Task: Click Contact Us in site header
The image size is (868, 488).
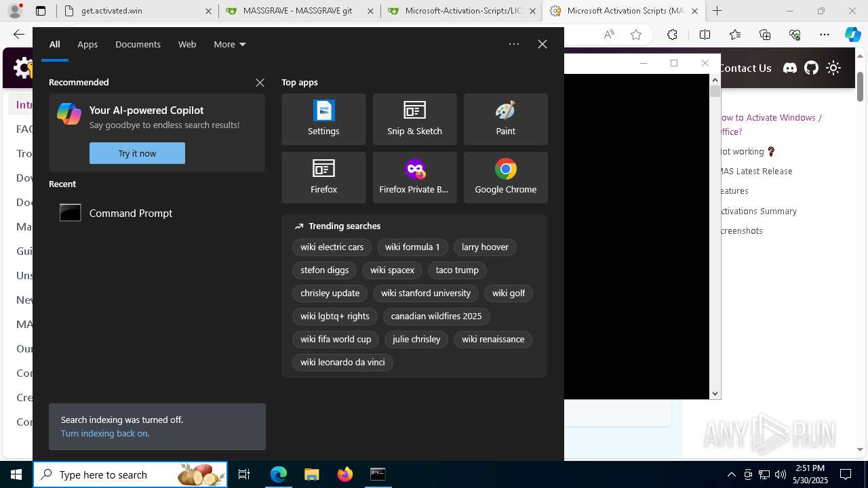Action: tap(745, 68)
